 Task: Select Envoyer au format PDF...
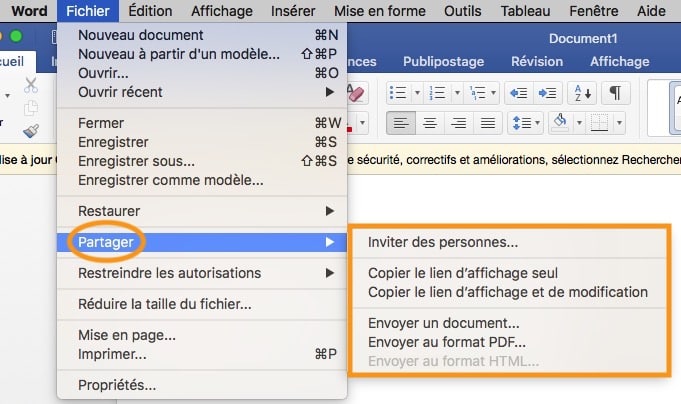point(446,341)
